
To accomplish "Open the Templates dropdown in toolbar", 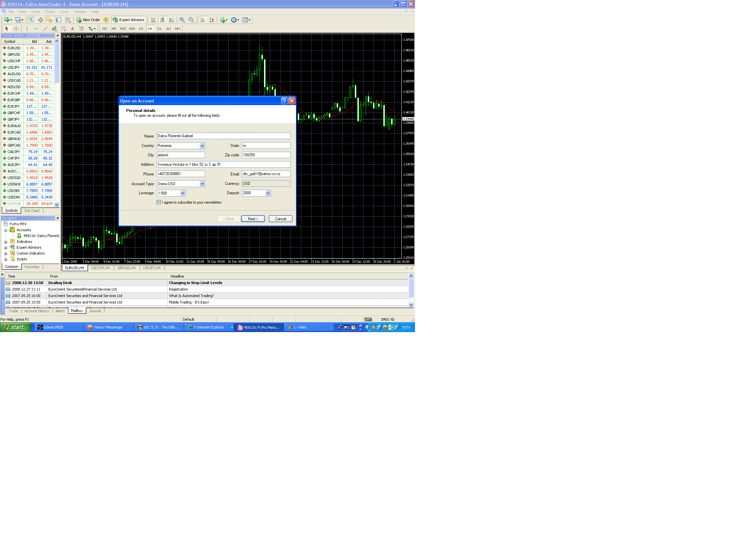I will click(246, 20).
